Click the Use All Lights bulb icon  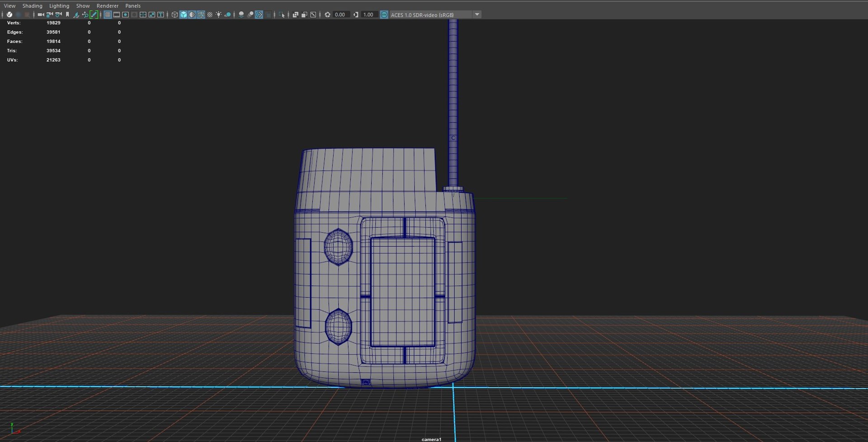[x=219, y=14]
